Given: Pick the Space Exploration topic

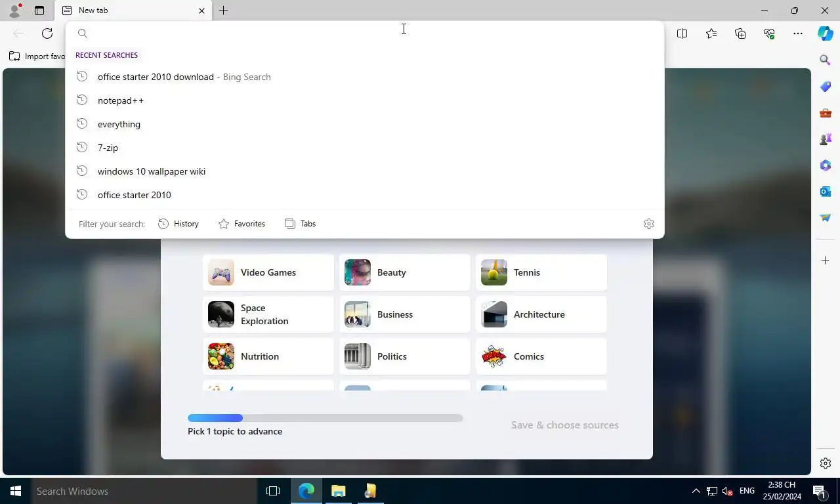Looking at the screenshot, I should click(x=268, y=314).
